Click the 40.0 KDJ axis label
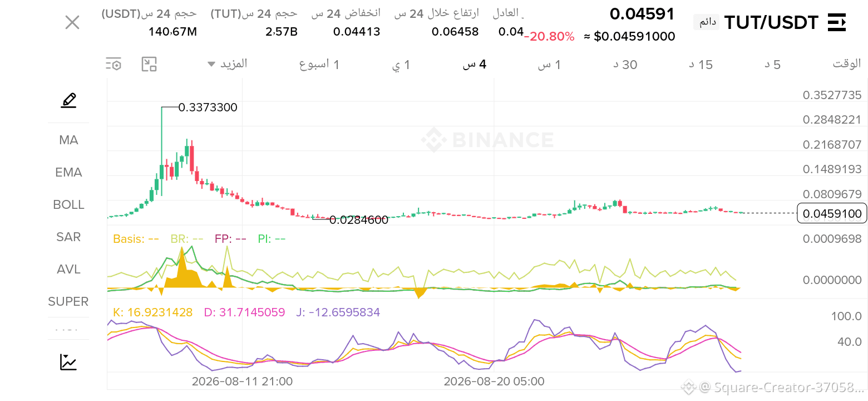The image size is (868, 401). click(x=849, y=341)
